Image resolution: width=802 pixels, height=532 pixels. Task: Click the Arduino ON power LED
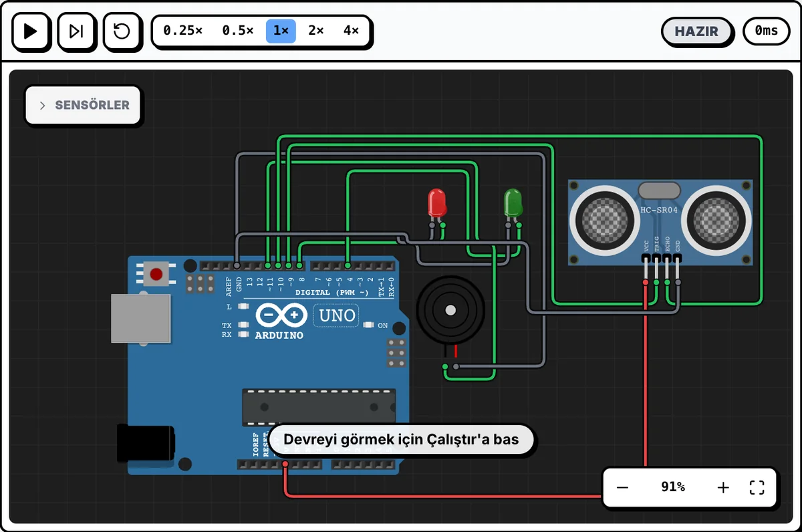click(368, 325)
